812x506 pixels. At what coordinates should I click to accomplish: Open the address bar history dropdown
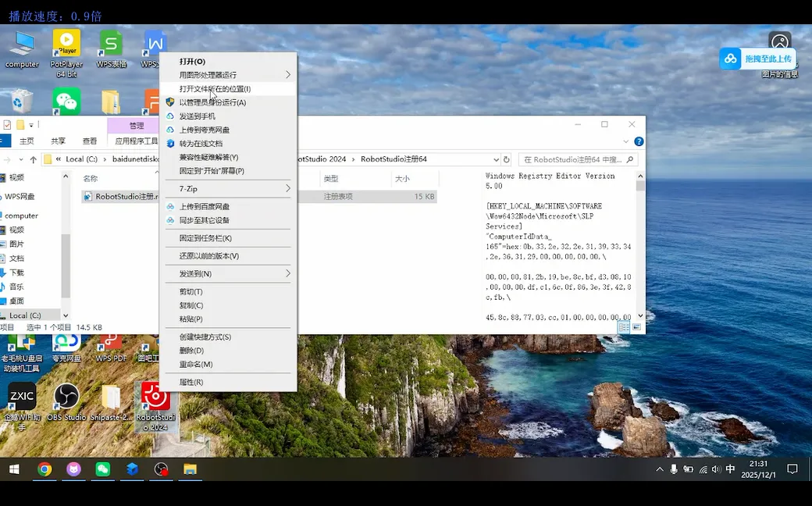[x=498, y=159]
